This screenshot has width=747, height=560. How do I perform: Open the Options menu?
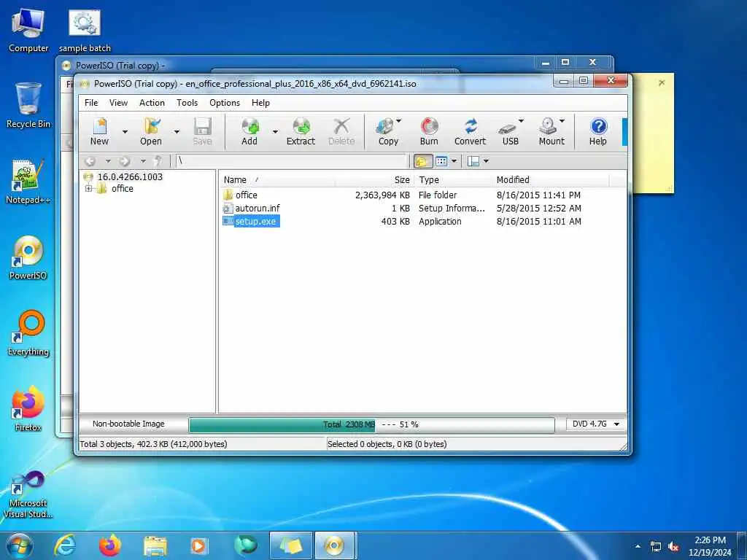[x=225, y=103]
